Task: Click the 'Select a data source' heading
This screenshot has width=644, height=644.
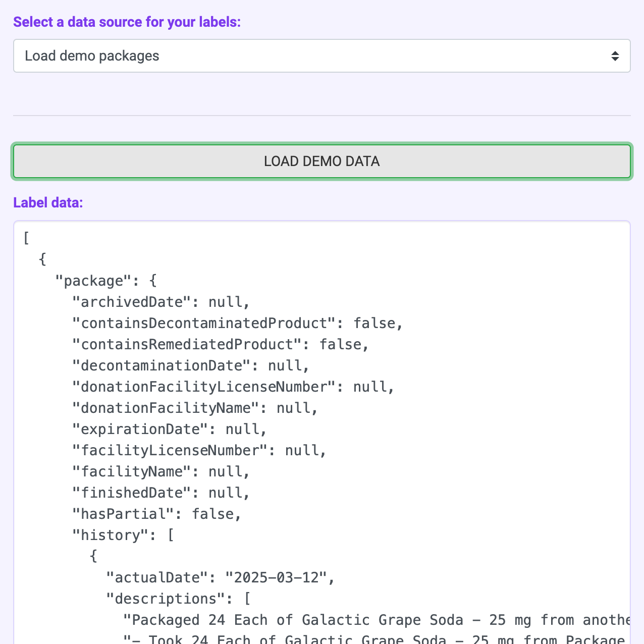Action: (127, 22)
